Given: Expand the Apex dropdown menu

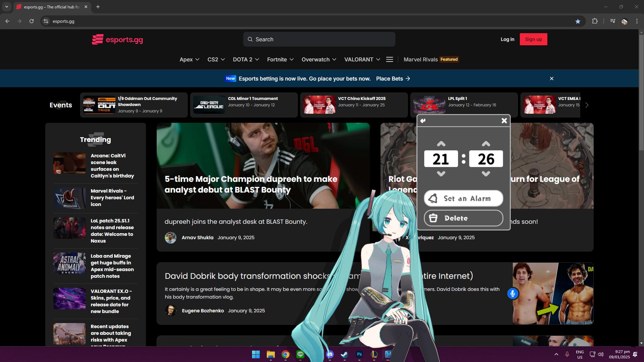Looking at the screenshot, I should pyautogui.click(x=189, y=59).
